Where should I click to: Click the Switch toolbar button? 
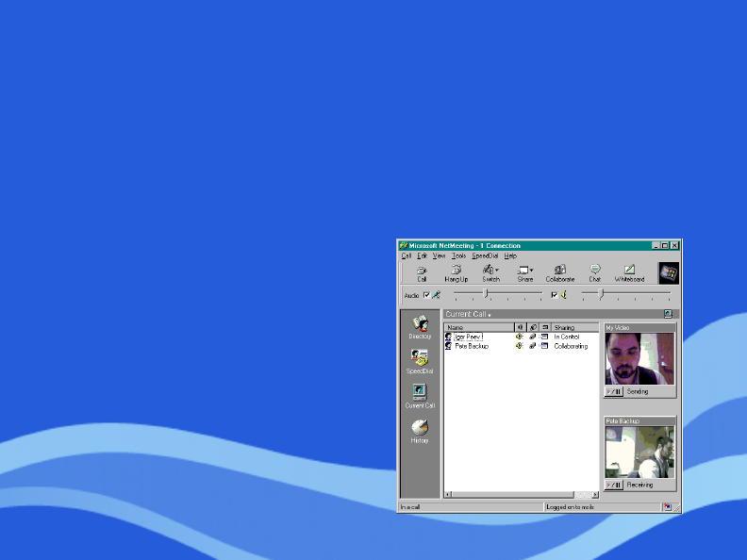pos(490,273)
